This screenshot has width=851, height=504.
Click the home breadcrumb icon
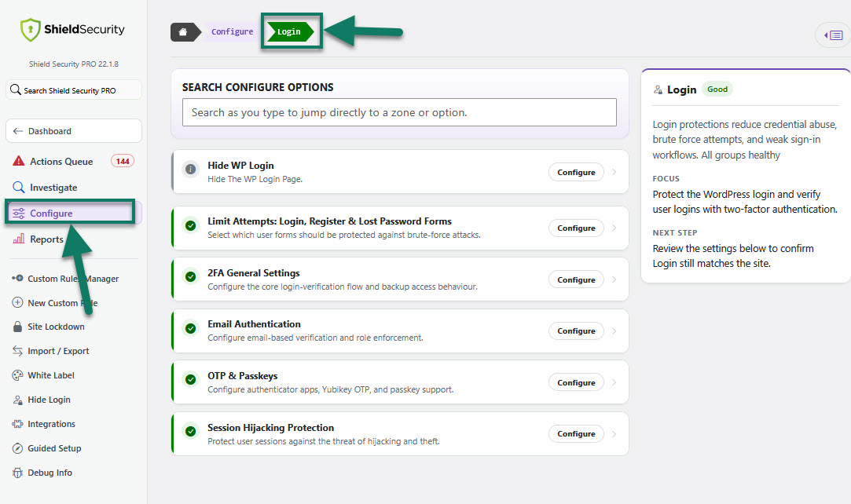183,32
